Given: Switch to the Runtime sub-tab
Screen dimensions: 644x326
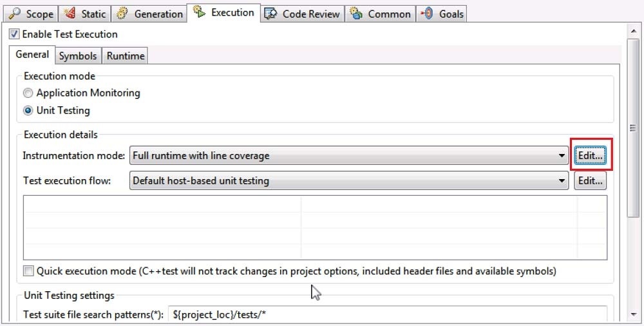Looking at the screenshot, I should click(126, 56).
